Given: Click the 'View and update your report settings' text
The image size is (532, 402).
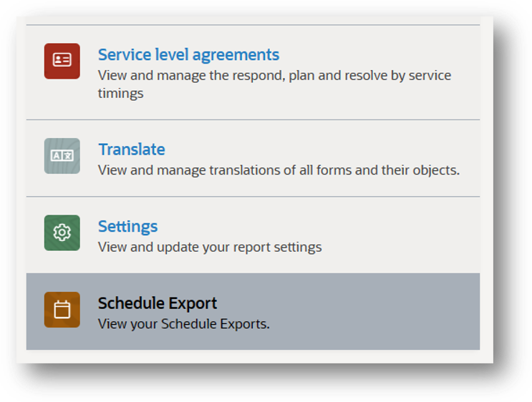Looking at the screenshot, I should pyautogui.click(x=210, y=247).
